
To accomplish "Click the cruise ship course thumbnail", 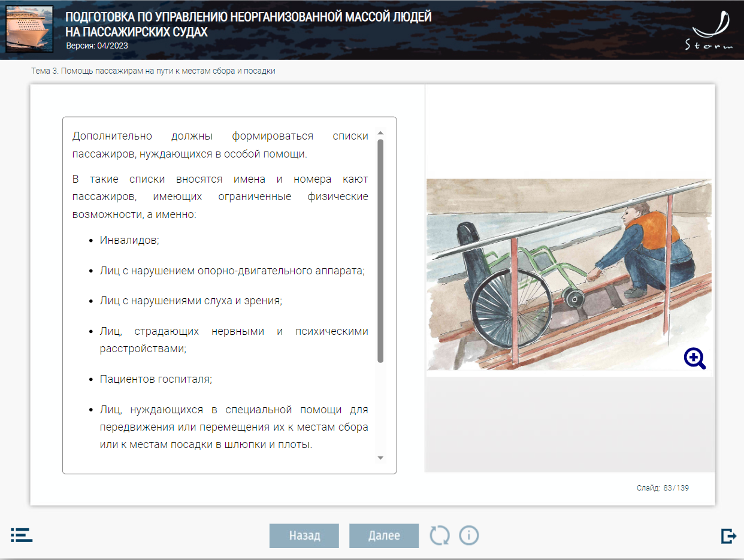I will (29, 29).
